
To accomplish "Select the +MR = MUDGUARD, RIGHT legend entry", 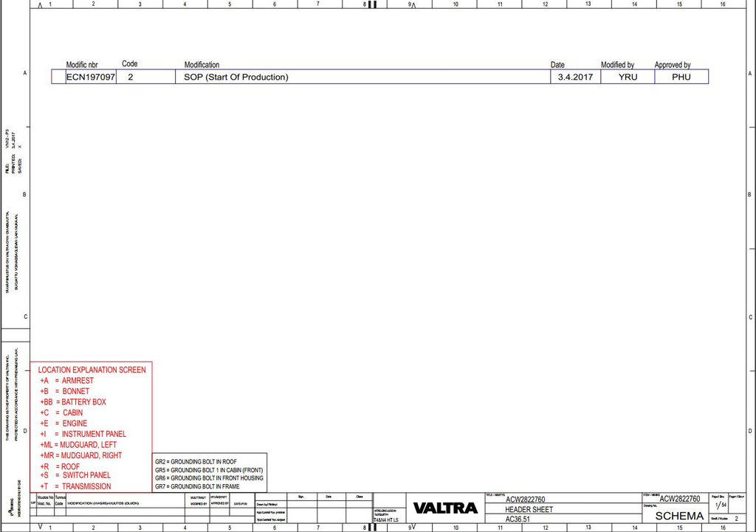I will [81, 455].
